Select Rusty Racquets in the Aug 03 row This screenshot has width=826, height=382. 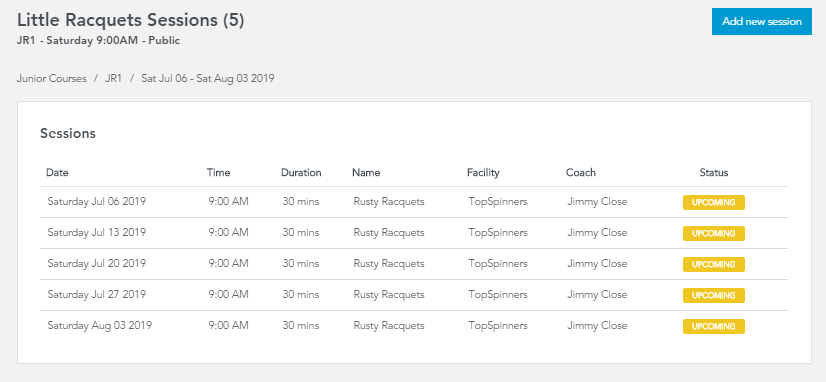389,326
